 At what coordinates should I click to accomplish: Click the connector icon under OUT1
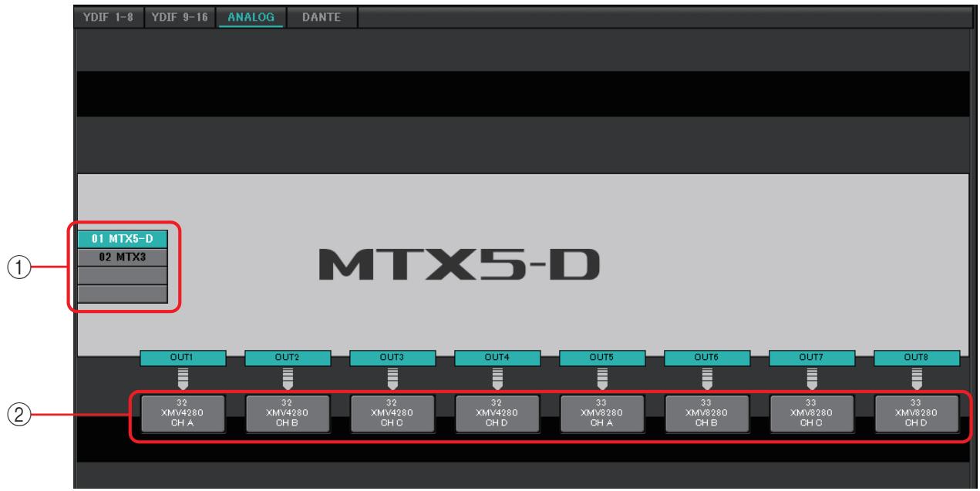[x=183, y=379]
